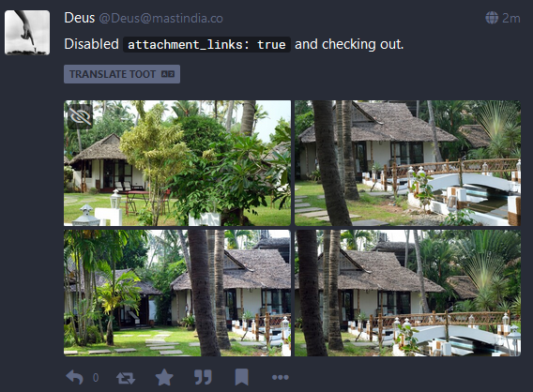Click the reply count number 0
The image size is (533, 392).
[96, 378]
